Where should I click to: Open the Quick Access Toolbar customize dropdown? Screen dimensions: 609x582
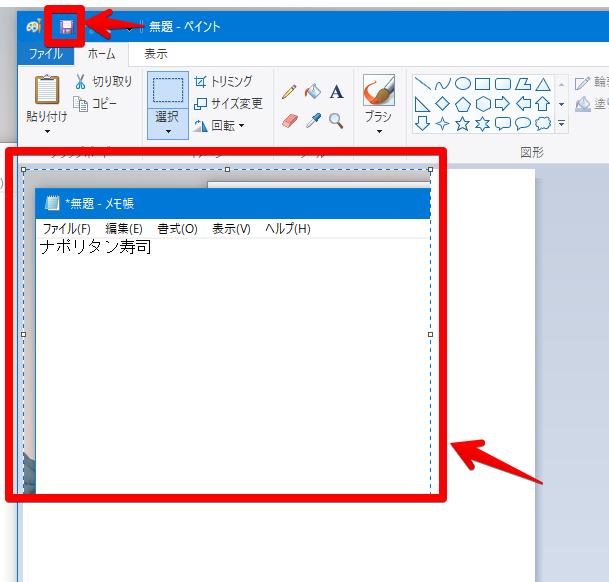click(x=130, y=28)
